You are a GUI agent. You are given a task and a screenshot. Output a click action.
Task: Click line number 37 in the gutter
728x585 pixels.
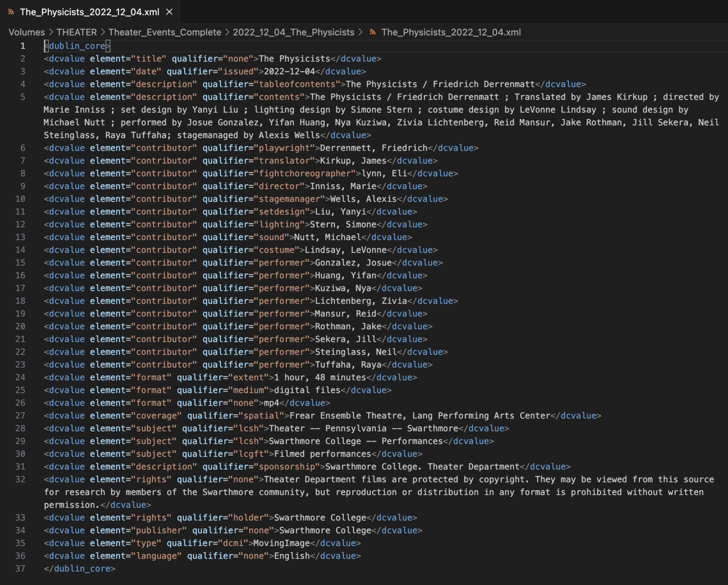point(20,569)
